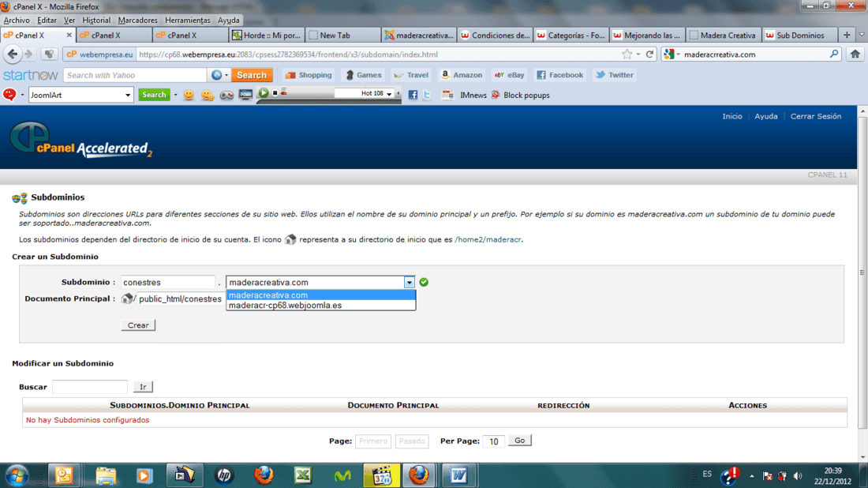The height and width of the screenshot is (488, 868).
Task: Play radio with green play button
Action: pos(264,93)
